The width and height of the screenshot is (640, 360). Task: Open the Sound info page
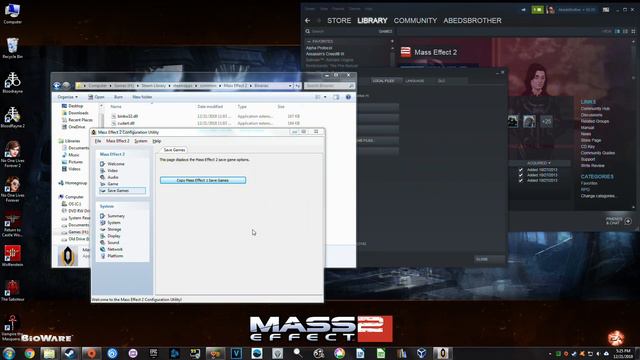113,242
